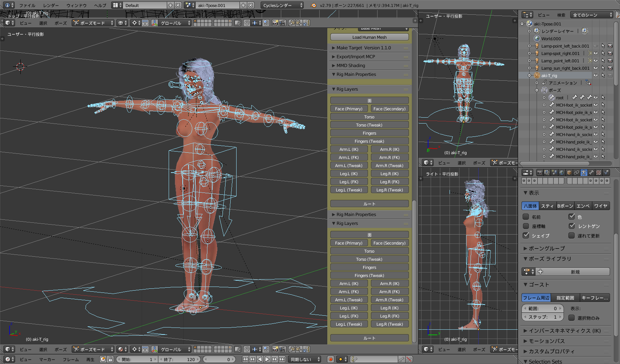This screenshot has height=364, width=620.
Task: Open the Cyclesレンダー render engine dropdown
Action: (x=282, y=5)
